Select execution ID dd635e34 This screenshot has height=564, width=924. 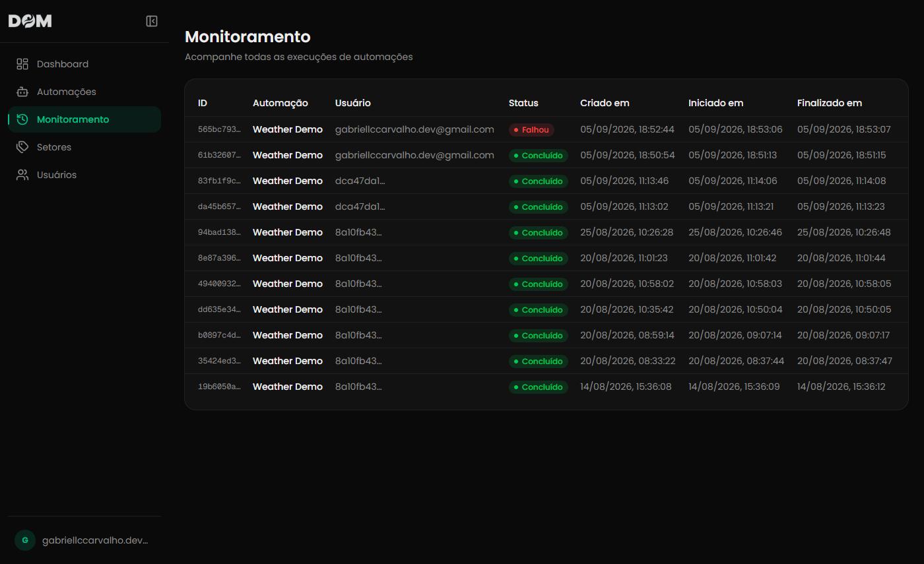[219, 309]
